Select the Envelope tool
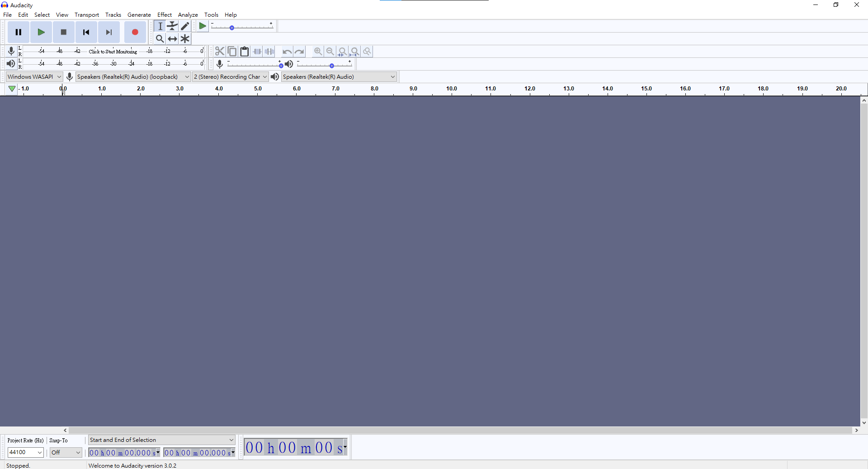The width and height of the screenshot is (868, 469). pos(172,26)
